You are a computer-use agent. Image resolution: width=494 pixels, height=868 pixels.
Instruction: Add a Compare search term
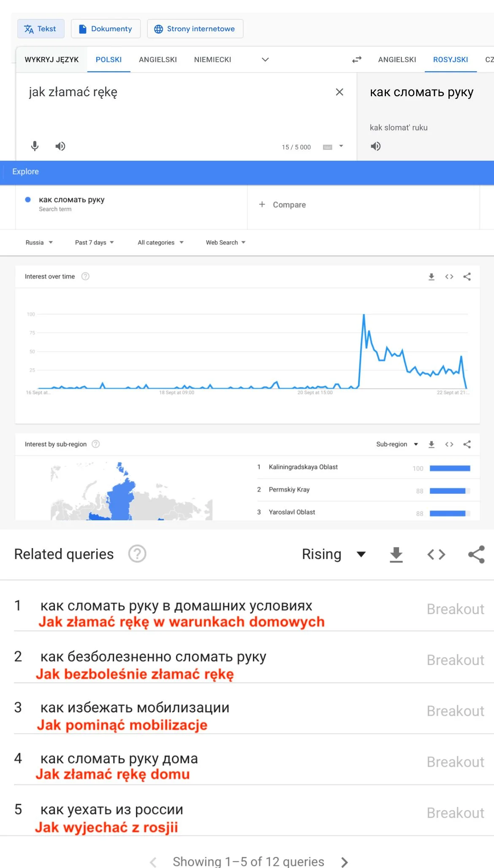coord(282,205)
